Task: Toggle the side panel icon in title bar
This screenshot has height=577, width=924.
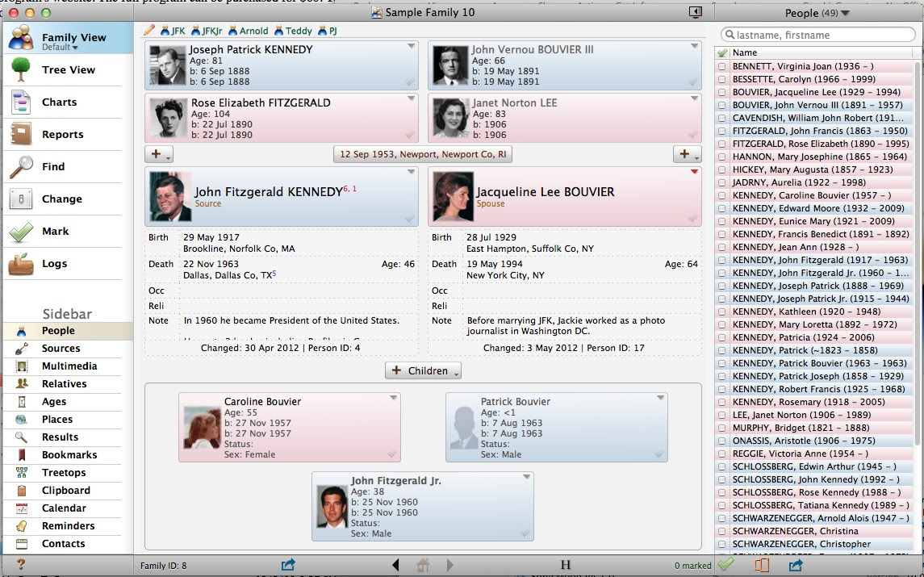Action: (696, 12)
